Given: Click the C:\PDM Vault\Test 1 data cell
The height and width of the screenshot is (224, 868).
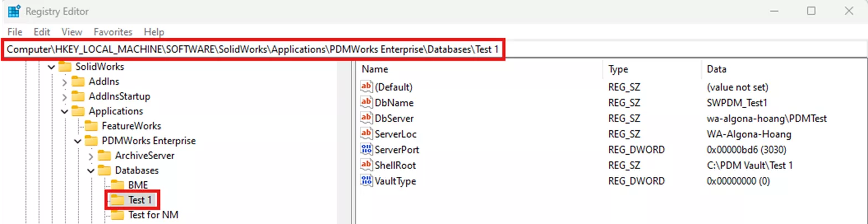Looking at the screenshot, I should [750, 165].
